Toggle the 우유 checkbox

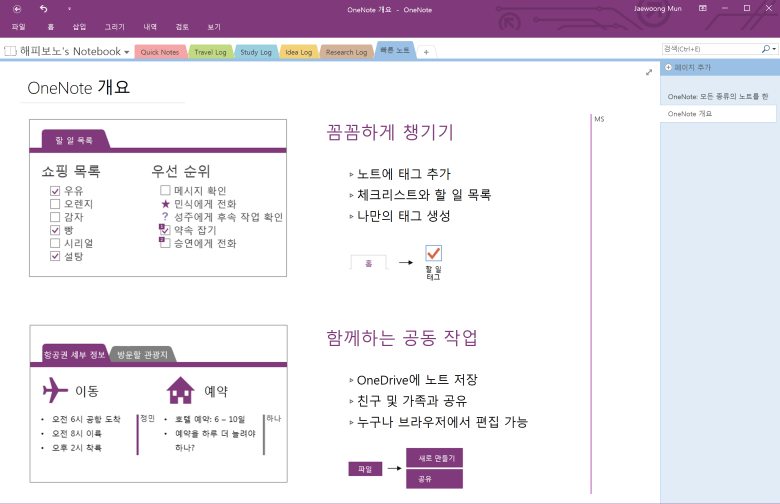tap(55, 191)
